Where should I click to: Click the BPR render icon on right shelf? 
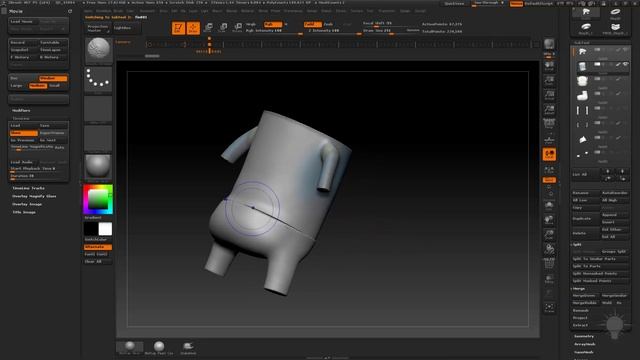click(x=549, y=44)
